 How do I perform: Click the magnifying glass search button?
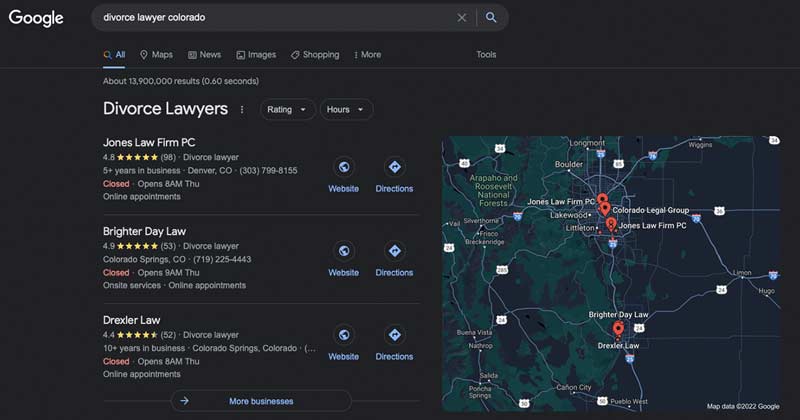tap(491, 17)
